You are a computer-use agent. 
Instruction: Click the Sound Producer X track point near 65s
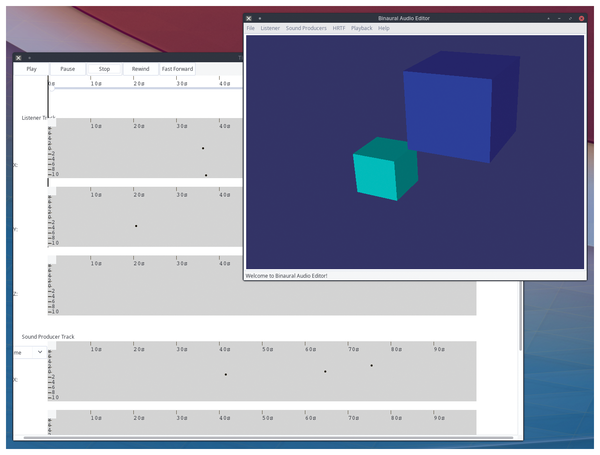pos(325,372)
